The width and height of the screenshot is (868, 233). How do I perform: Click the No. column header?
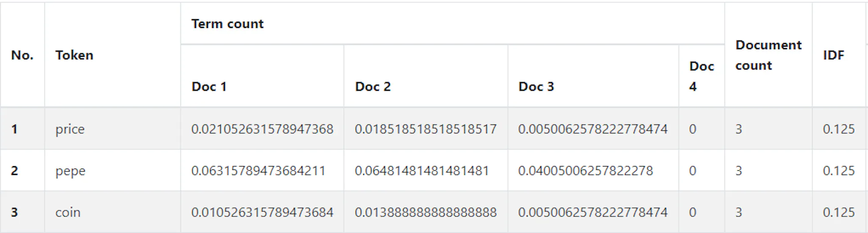point(22,55)
